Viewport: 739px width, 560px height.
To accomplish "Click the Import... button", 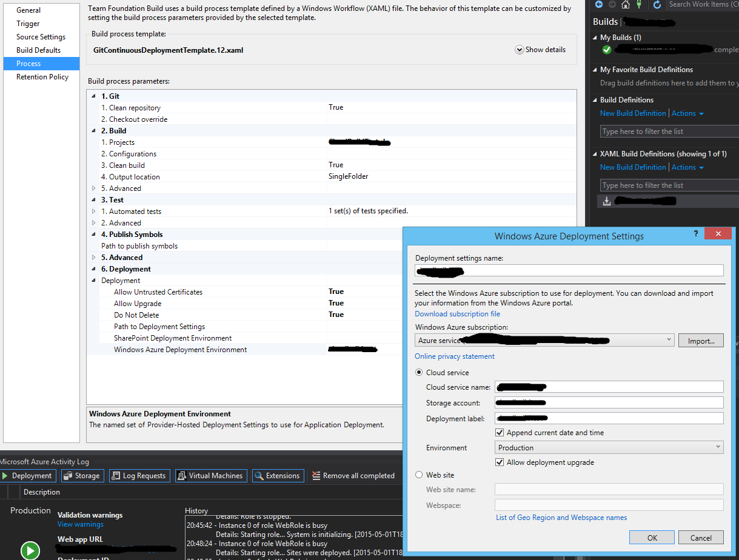I will (x=701, y=341).
